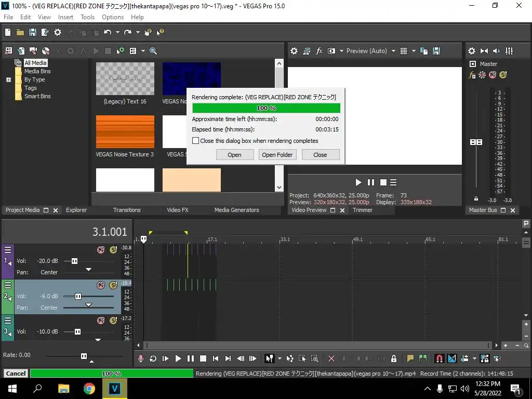Solo track 2 with its solo icon

click(x=113, y=285)
